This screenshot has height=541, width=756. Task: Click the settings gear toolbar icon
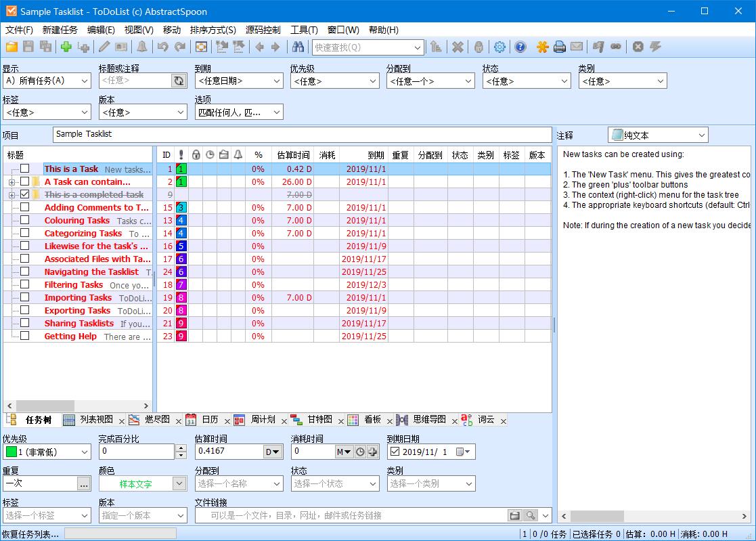point(499,47)
